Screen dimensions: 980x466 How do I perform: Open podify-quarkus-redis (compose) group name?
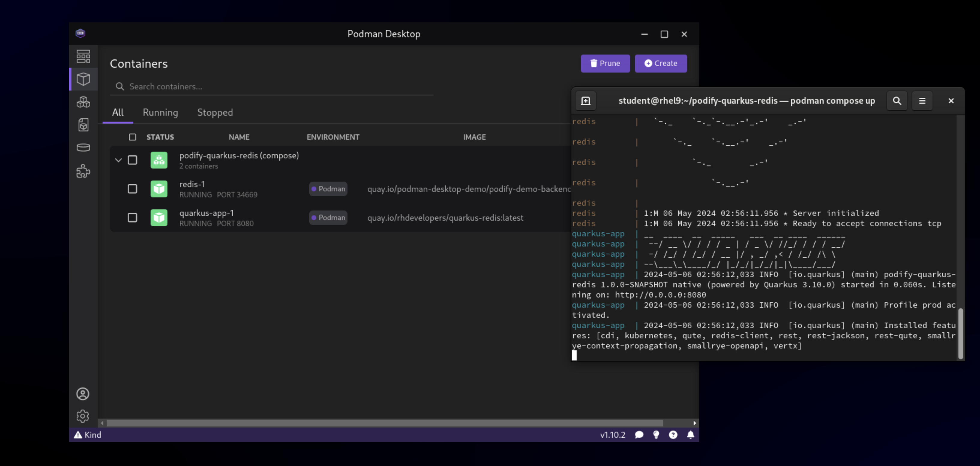[x=239, y=155]
